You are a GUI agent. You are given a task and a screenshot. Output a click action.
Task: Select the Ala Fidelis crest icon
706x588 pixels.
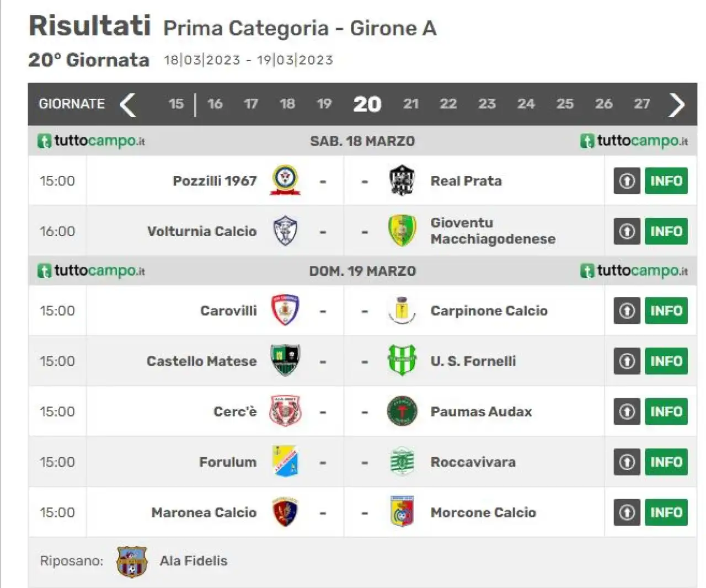131,562
